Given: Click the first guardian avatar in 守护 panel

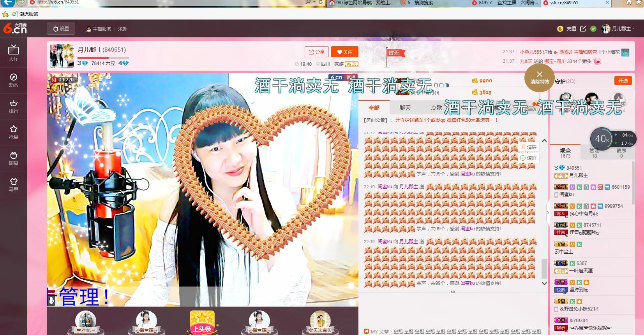Looking at the screenshot, I should (x=566, y=99).
